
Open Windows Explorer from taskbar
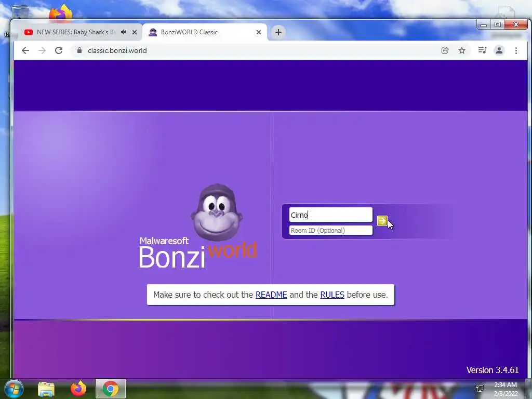46,389
